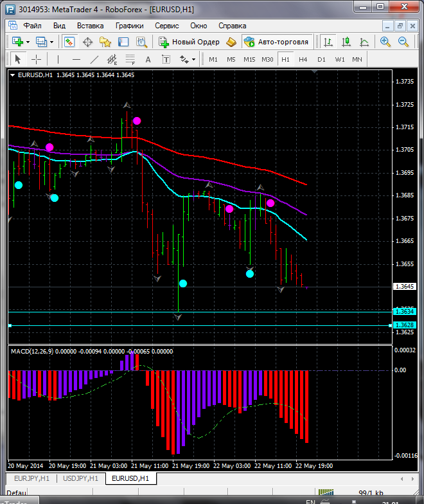This screenshot has height=504, width=424.
Task: Toggle the Авто-торговля auto-trading button
Action: coord(276,42)
